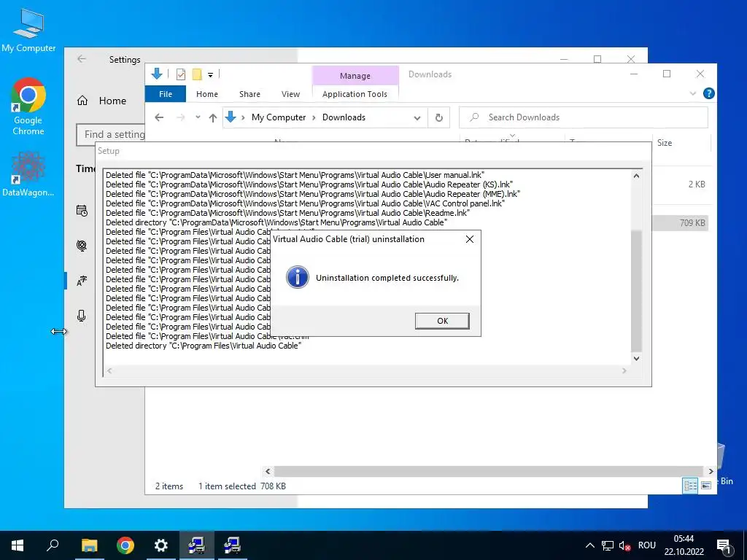Viewport: 747px width, 560px height.
Task: Open the Share ribbon tab
Action: coord(249,94)
